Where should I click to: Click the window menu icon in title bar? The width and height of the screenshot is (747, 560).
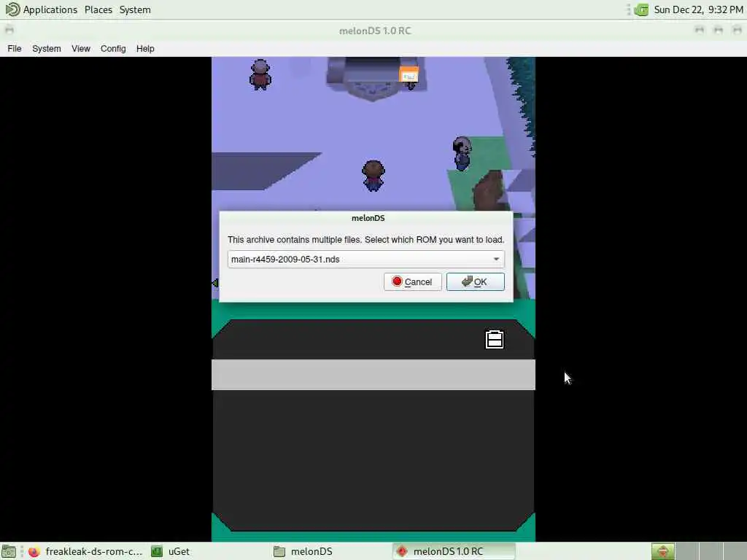[9, 31]
